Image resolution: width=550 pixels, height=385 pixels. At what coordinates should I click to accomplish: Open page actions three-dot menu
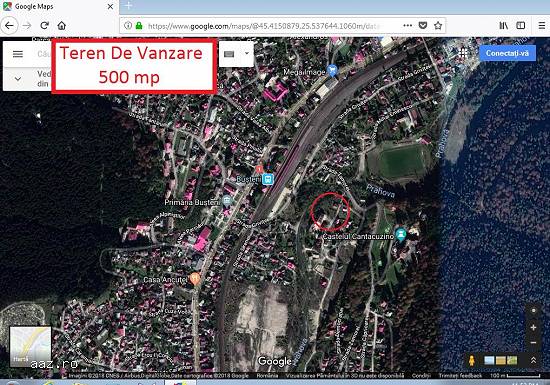click(x=408, y=26)
